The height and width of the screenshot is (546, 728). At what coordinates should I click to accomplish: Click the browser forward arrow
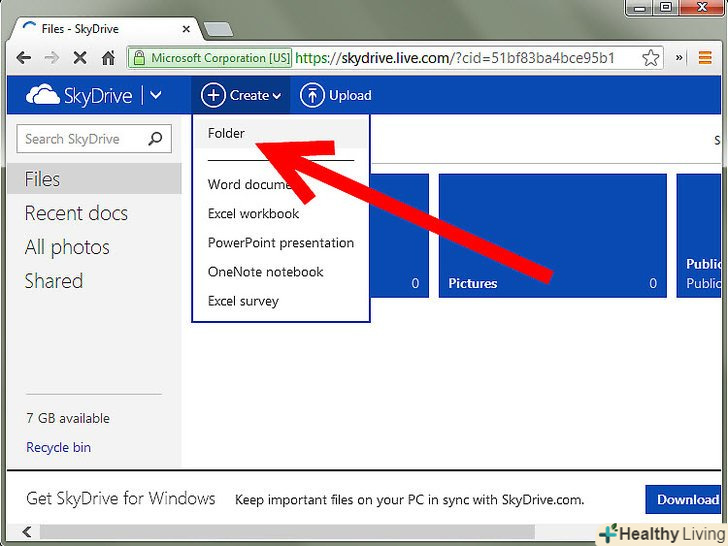(52, 58)
